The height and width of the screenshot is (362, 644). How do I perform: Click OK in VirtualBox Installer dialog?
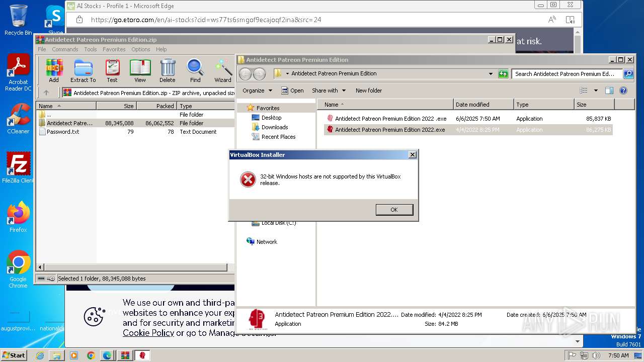(x=394, y=210)
